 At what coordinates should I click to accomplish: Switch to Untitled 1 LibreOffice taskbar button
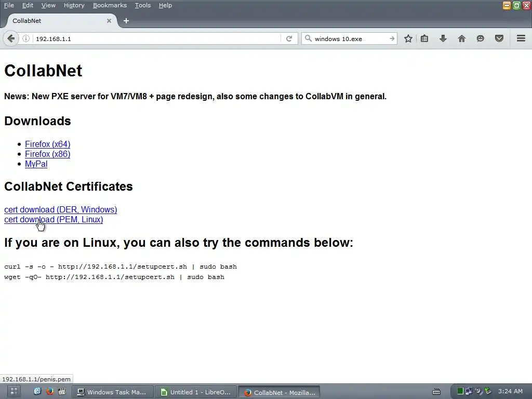click(x=196, y=392)
